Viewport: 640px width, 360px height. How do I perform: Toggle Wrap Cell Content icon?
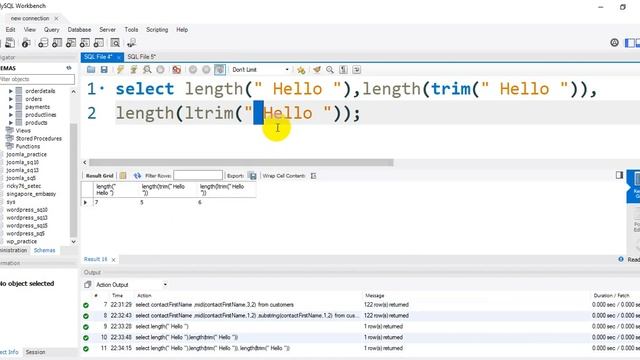coord(313,176)
